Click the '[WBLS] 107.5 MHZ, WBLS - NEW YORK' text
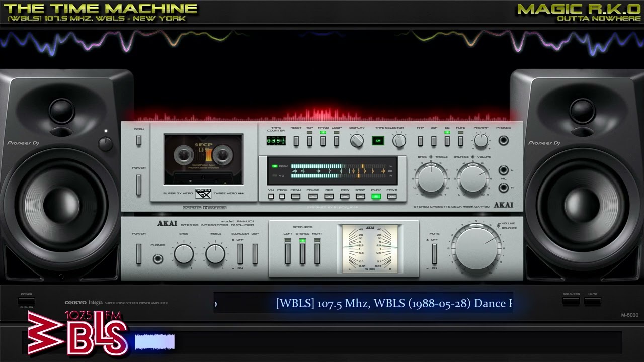Screen dimensions: 644x362 pos(97,19)
